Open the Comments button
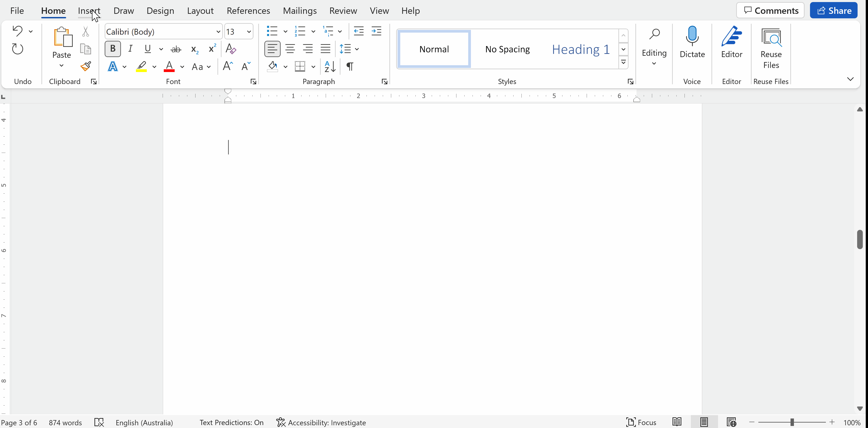The height and width of the screenshot is (428, 868). click(770, 11)
